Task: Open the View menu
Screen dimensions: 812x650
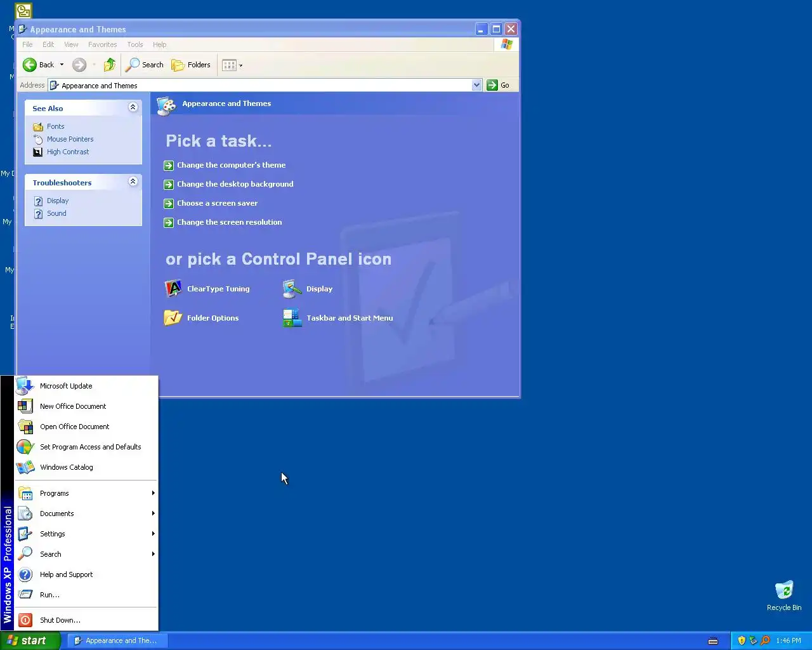Action: tap(71, 44)
